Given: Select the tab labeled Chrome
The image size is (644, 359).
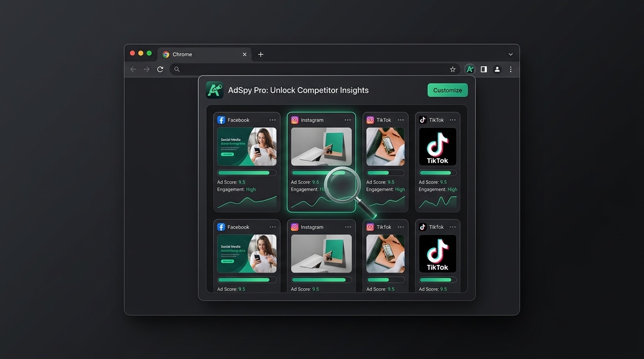Looking at the screenshot, I should (x=205, y=54).
